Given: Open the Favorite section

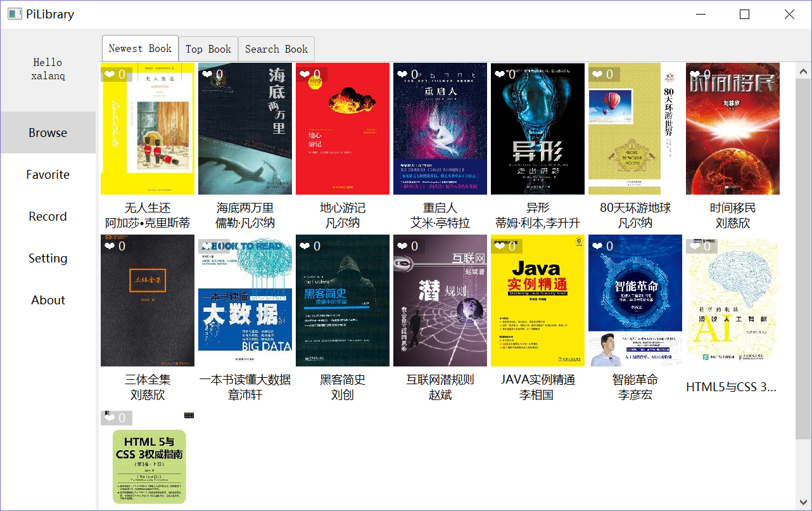Looking at the screenshot, I should point(48,174).
